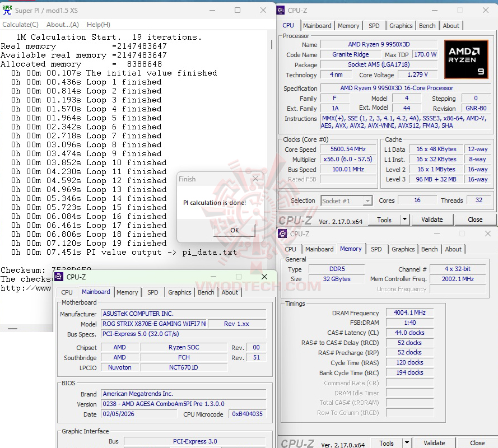Viewport: 498px width, 448px height.
Task: Click the AMD Ryzen 9 logo image
Action: 466,59
